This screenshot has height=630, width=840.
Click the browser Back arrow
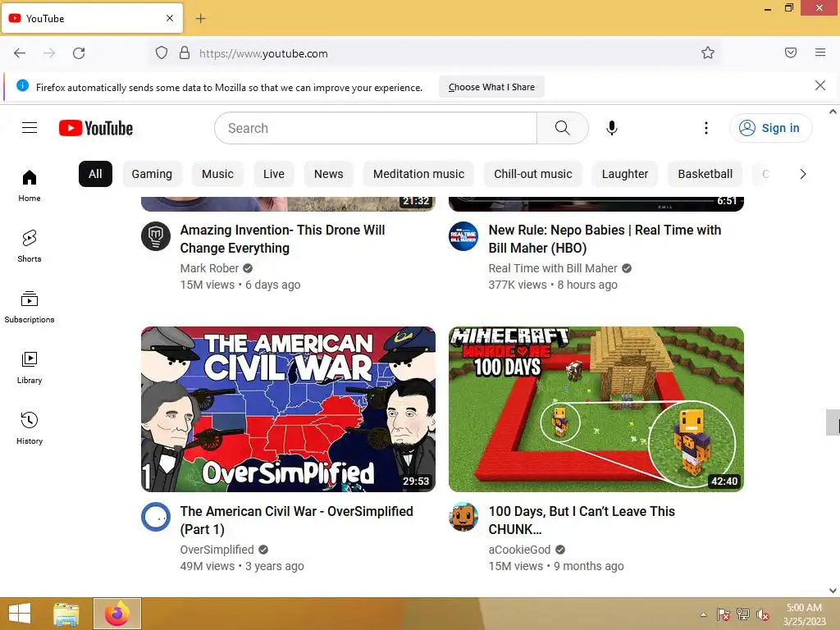click(20, 53)
